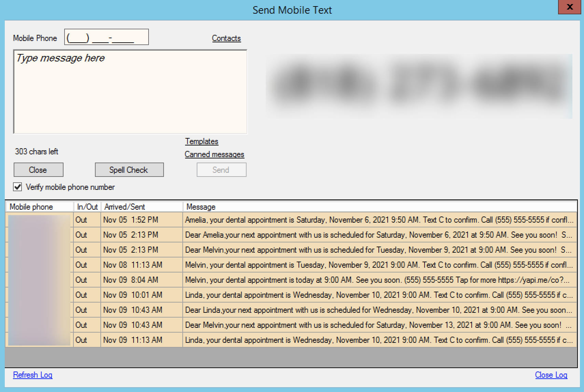This screenshot has width=584, height=392.
Task: Sort log by Arrived/Sent column header
Action: (x=141, y=207)
